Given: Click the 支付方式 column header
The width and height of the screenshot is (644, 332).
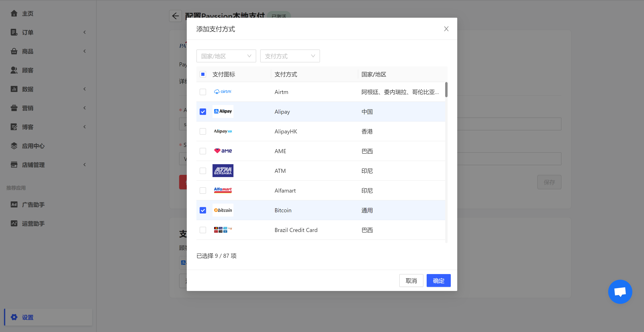Looking at the screenshot, I should click(286, 74).
